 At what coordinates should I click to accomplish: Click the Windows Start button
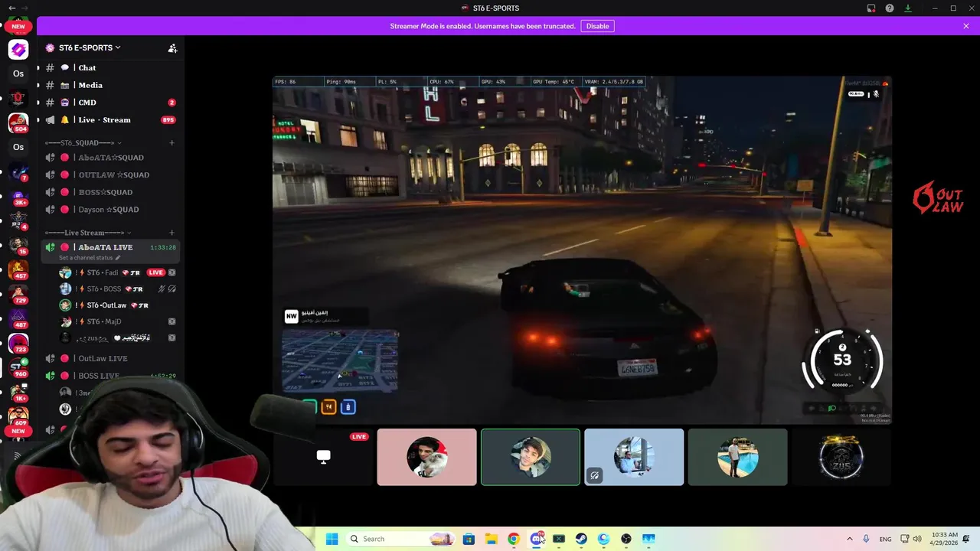[x=332, y=539]
